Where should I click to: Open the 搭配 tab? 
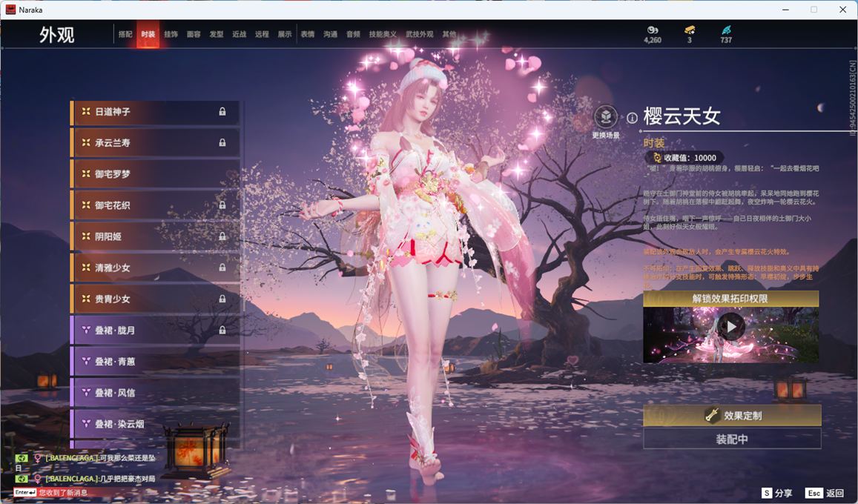coord(125,34)
